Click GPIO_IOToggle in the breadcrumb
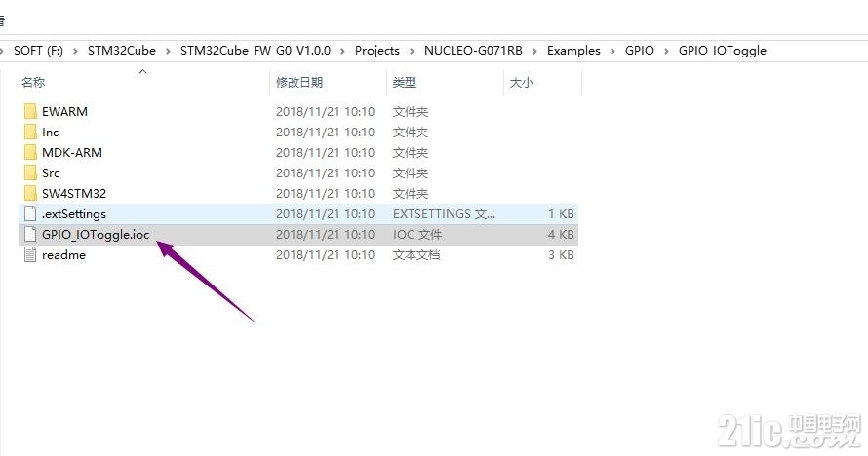 (723, 51)
